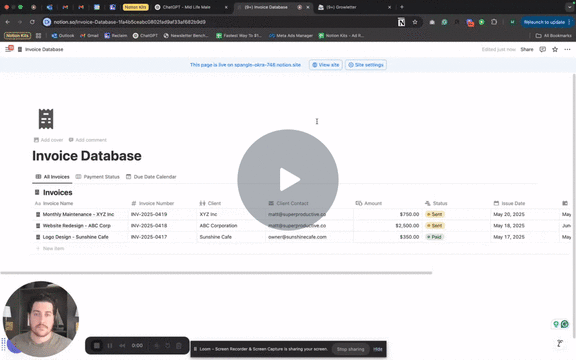Screen dimensions: 576x360
Task: Select the INV-2025-0417 cell
Action: coord(162,237)
